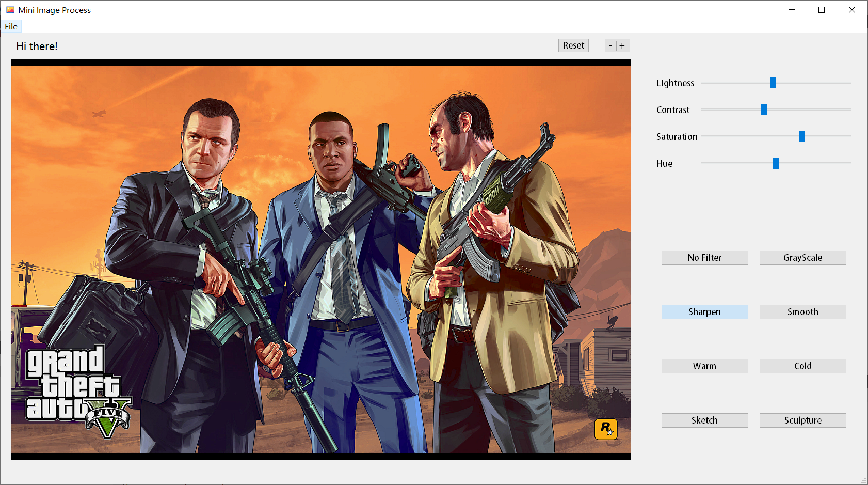This screenshot has width=868, height=485.
Task: Click the 'Lightness' label
Action: click(x=675, y=83)
